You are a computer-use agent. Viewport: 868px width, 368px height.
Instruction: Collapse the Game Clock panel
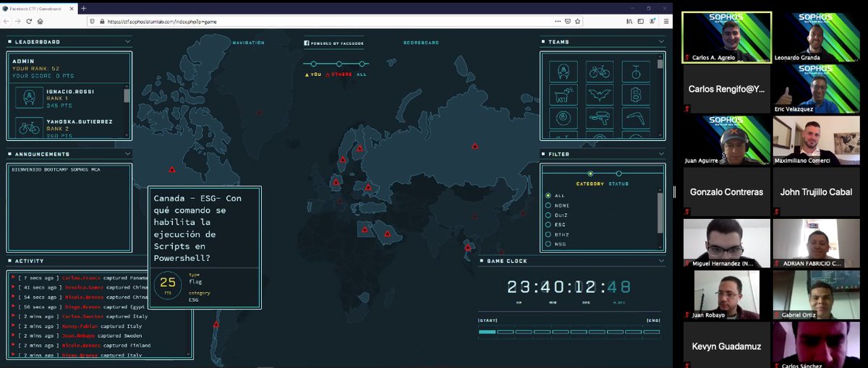tap(661, 260)
